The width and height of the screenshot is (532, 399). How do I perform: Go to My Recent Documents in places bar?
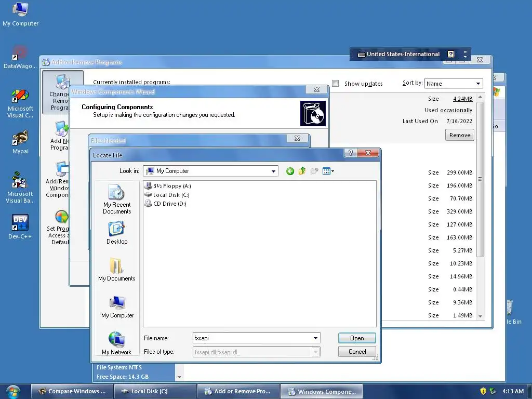pyautogui.click(x=117, y=199)
